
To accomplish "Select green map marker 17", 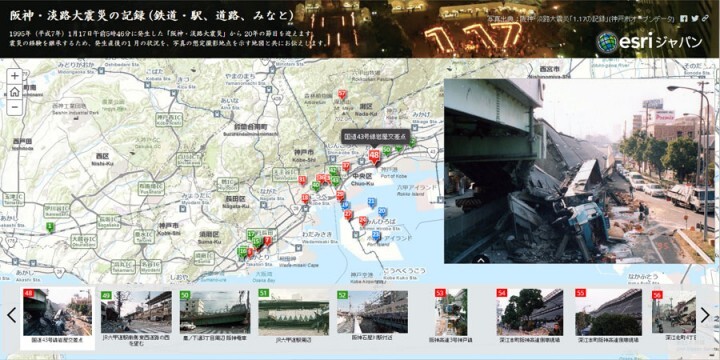I will pyautogui.click(x=251, y=235).
